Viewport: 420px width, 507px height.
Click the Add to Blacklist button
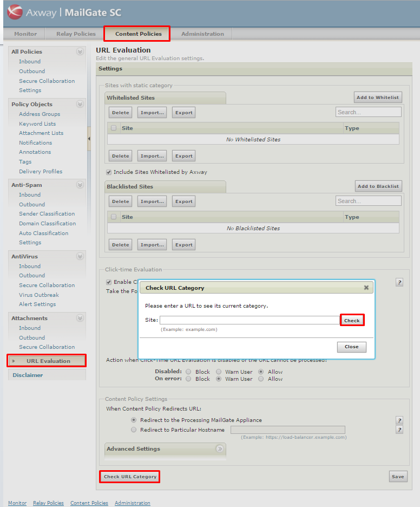pyautogui.click(x=378, y=186)
